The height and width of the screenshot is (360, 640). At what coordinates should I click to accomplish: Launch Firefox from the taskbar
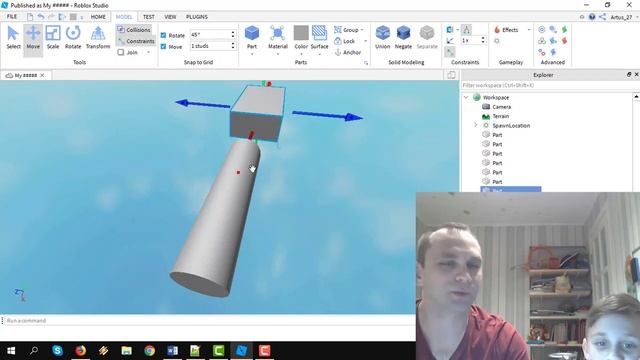pos(80,351)
